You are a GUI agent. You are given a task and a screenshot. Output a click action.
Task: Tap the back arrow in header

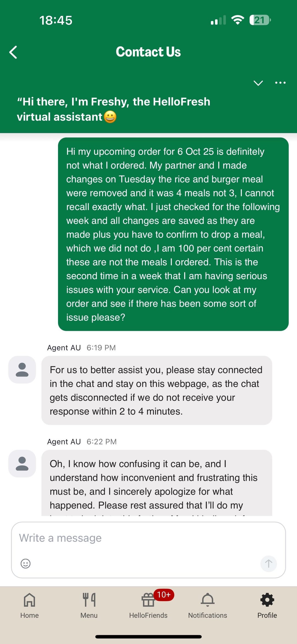pos(13,52)
